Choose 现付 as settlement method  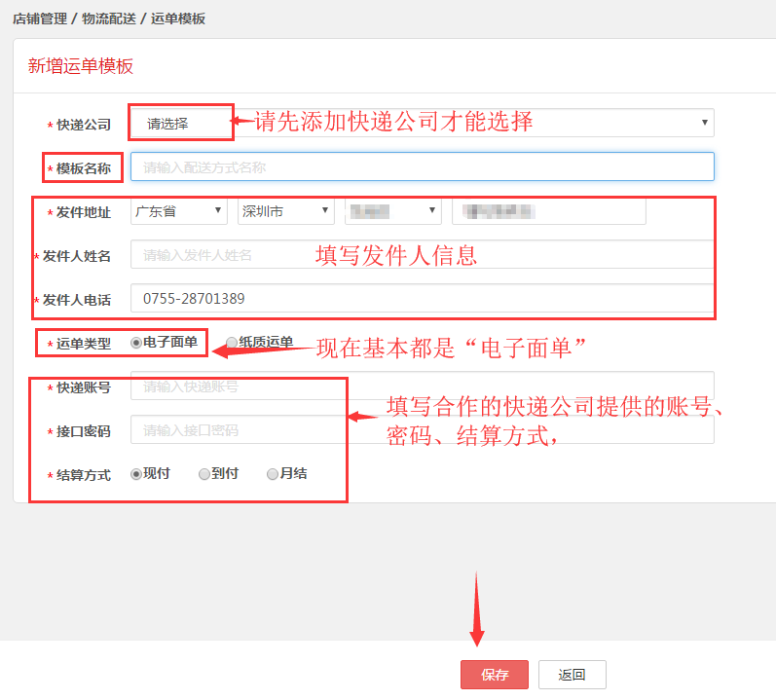click(136, 474)
